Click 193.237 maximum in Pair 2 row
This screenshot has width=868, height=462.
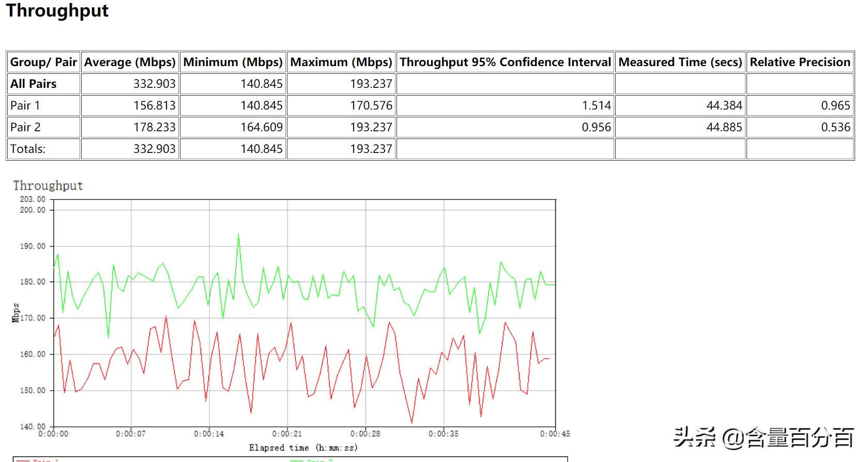pos(371,127)
